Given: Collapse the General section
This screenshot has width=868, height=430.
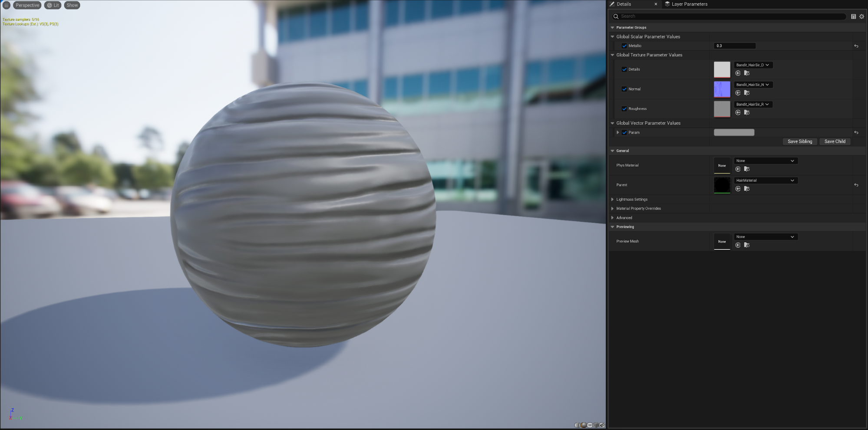Looking at the screenshot, I should click(x=612, y=151).
